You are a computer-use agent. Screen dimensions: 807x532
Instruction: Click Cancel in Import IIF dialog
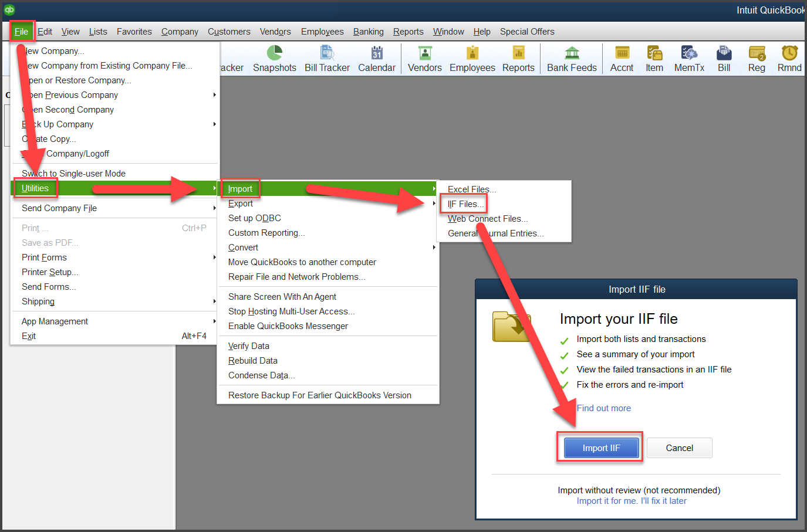[680, 448]
